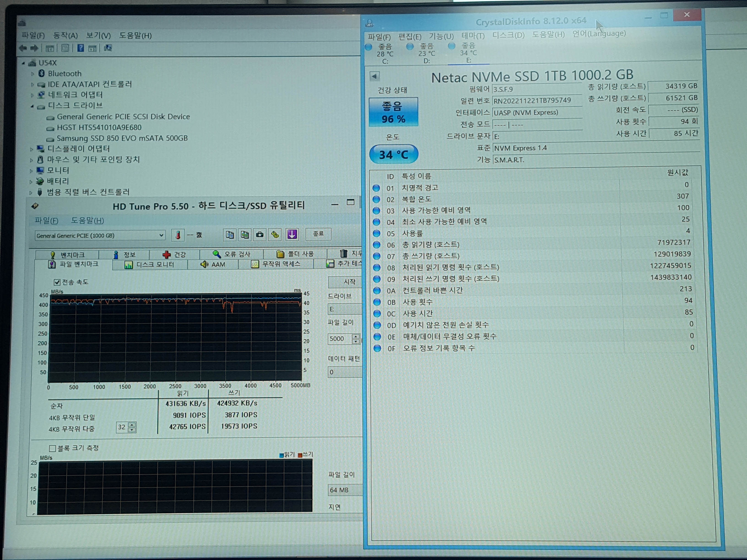
Task: Open HD Tune 도움말(H) menu
Action: tap(87, 221)
